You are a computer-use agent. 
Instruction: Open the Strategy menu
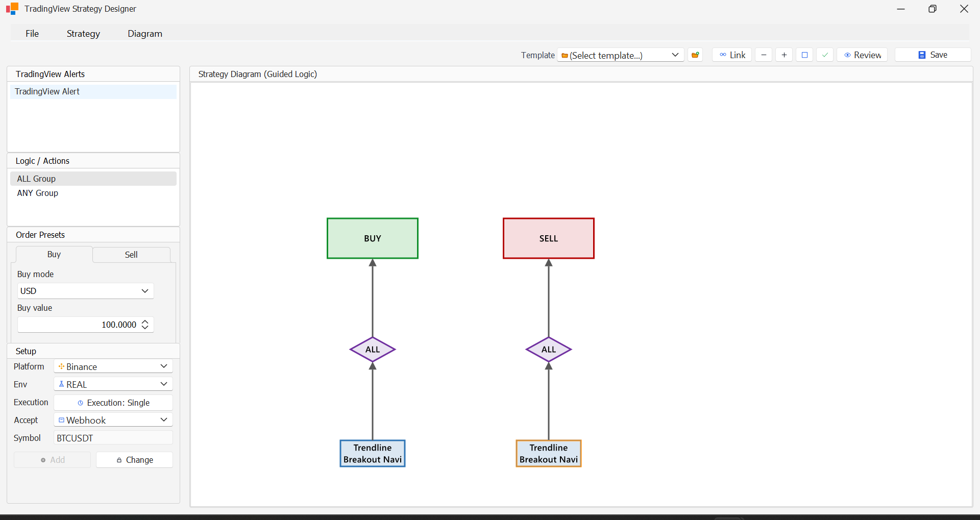click(83, 34)
